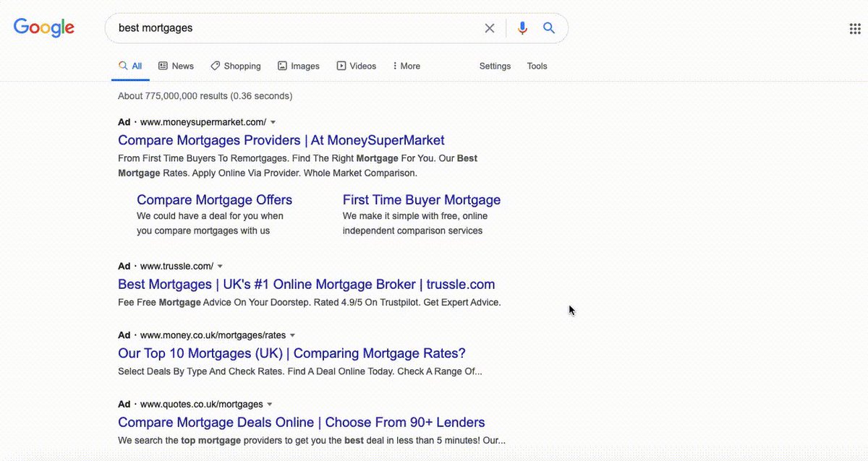Expand the quotes.co.uk ad info arrow
868x461 pixels.
tap(269, 404)
